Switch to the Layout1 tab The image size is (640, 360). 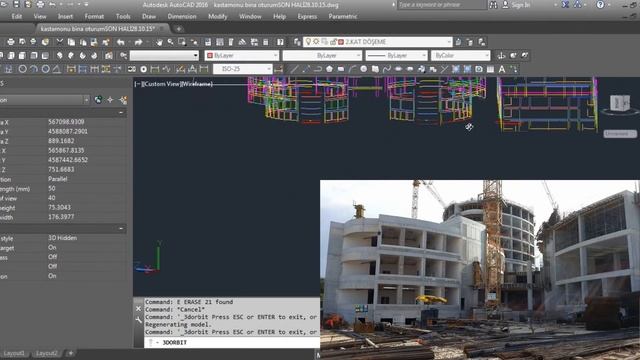click(14, 353)
